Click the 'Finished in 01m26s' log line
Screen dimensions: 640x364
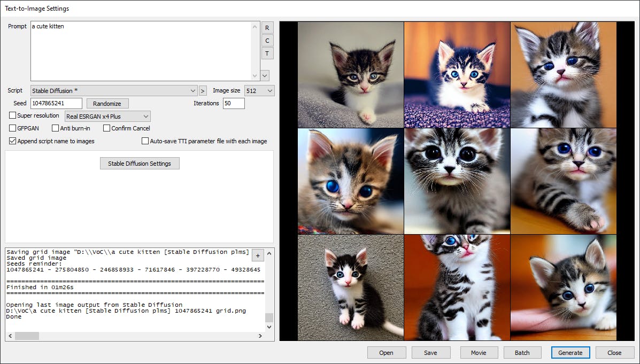40,287
